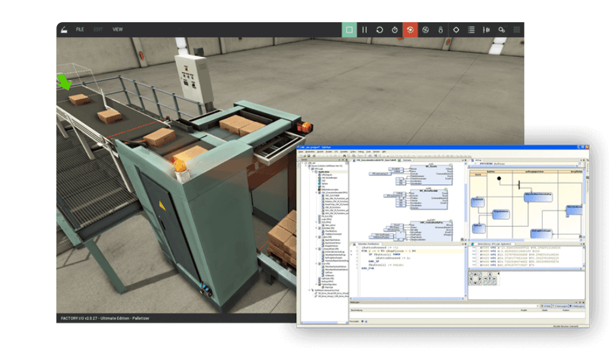Pause the running Factory I/O simulation
Screen dimensions: 614x364
pyautogui.click(x=365, y=29)
